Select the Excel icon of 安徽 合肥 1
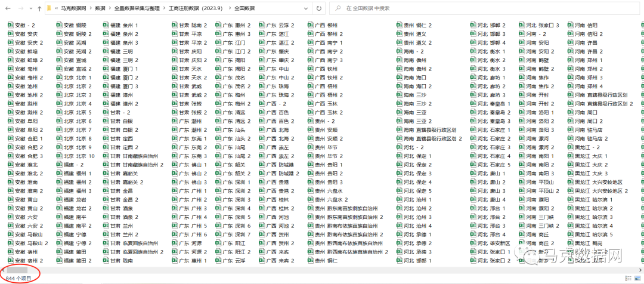Image resolution: width=644 pixels, height=284 pixels. (x=11, y=138)
